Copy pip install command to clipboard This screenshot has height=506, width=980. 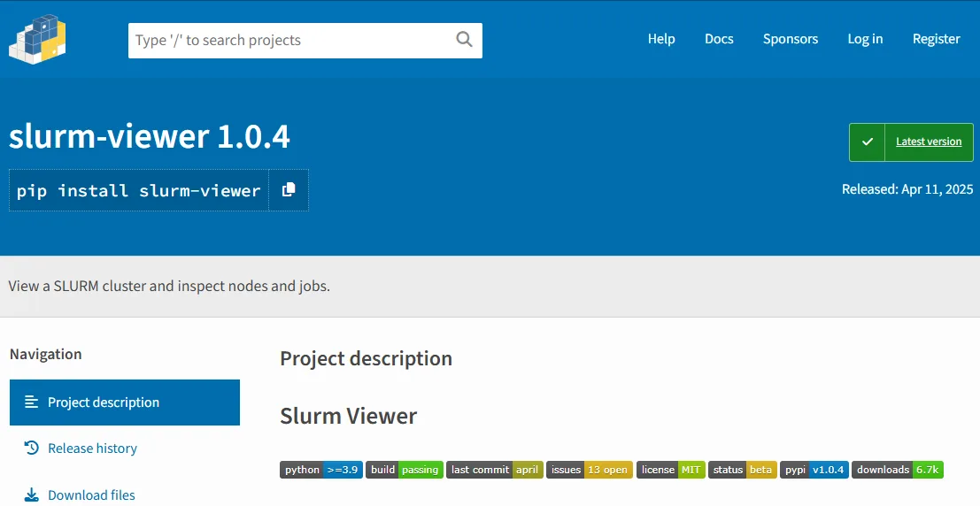[289, 190]
